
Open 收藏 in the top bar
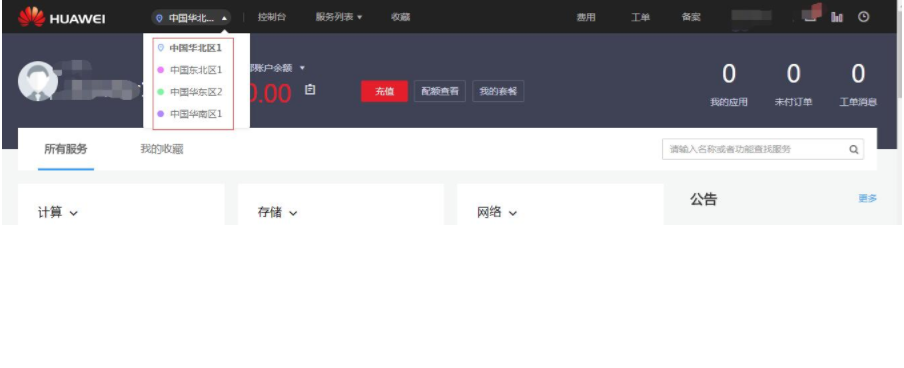pos(401,17)
